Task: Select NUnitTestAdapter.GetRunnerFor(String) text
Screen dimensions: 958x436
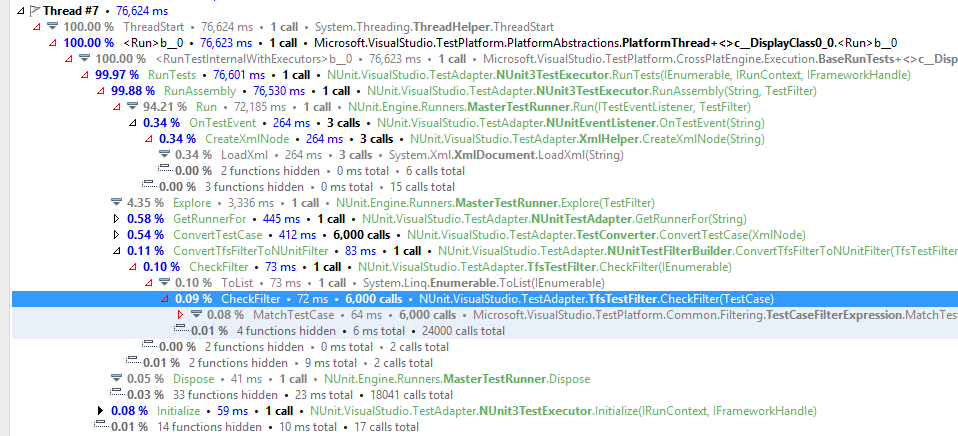Action: pyautogui.click(x=554, y=219)
